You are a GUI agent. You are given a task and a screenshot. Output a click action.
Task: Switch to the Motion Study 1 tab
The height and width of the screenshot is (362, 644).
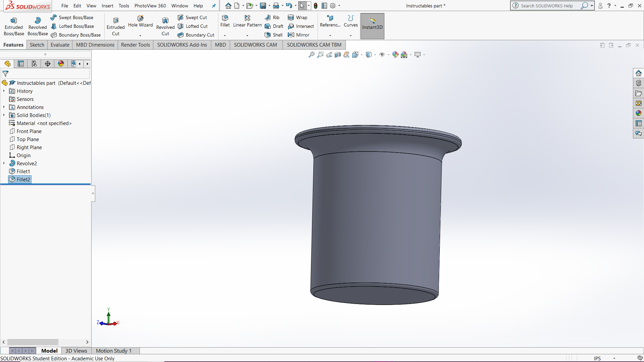tap(114, 351)
